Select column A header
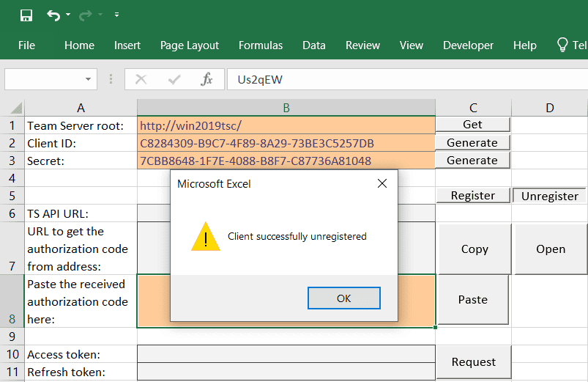Viewport: 588px width, 382px height. pyautogui.click(x=81, y=109)
